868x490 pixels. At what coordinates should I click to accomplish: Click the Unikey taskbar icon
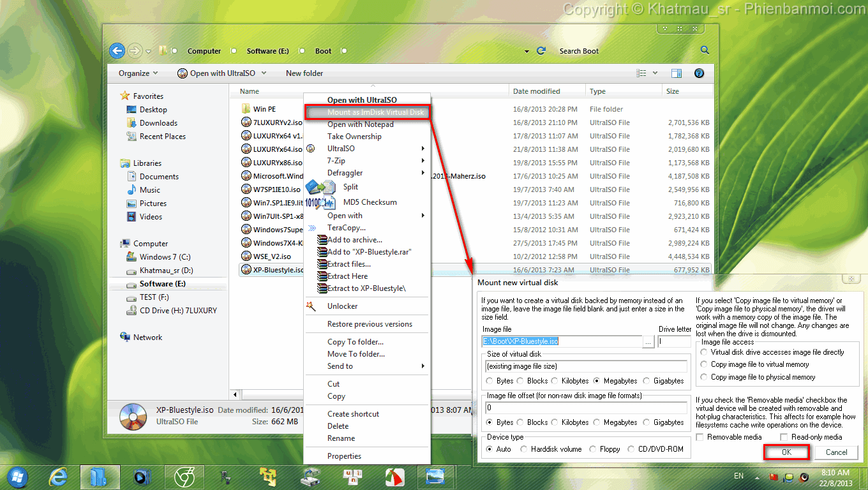(352, 477)
